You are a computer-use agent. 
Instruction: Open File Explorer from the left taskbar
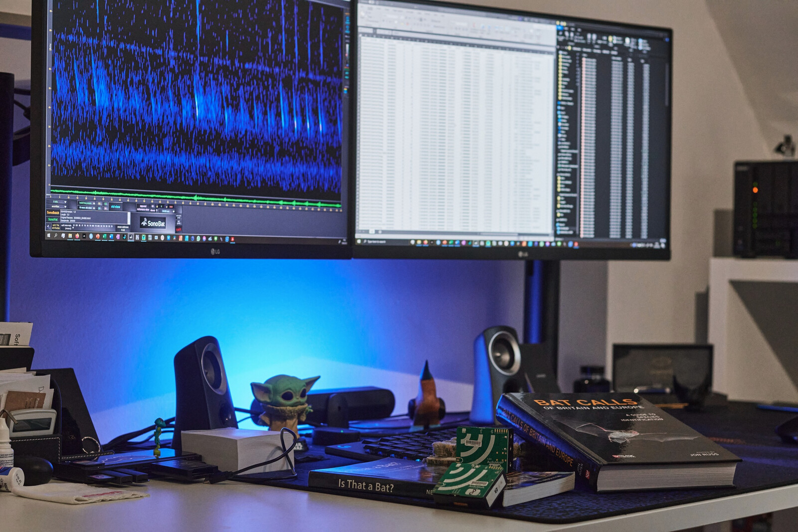(70, 236)
